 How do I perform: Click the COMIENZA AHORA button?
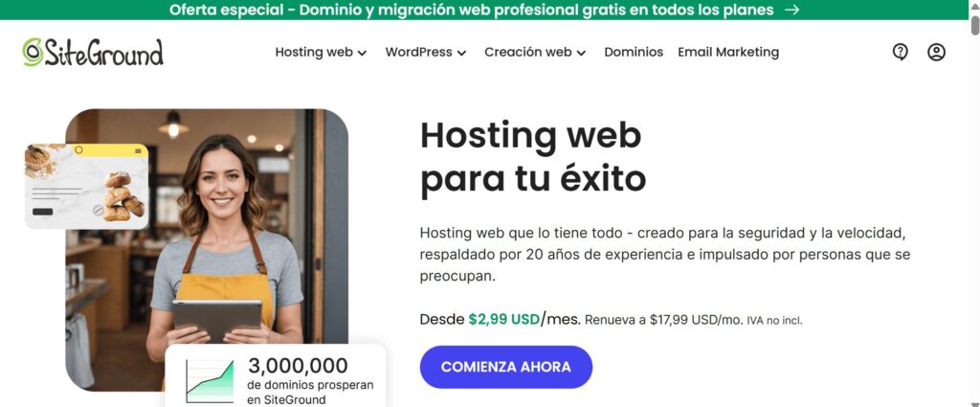505,367
